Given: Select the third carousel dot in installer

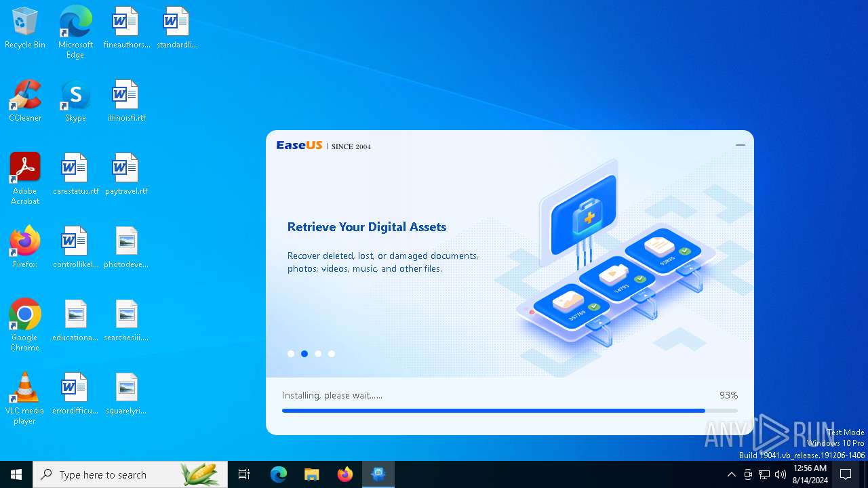Looking at the screenshot, I should coord(318,354).
